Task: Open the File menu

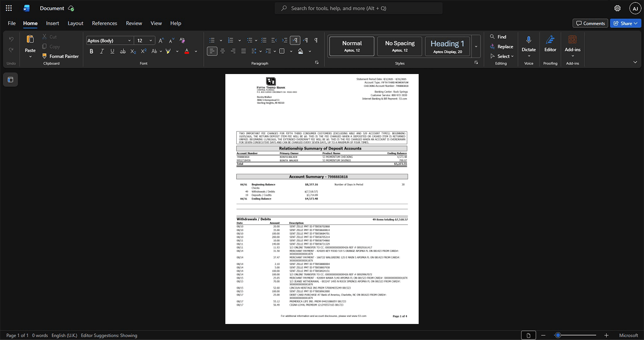Action: pos(12,23)
